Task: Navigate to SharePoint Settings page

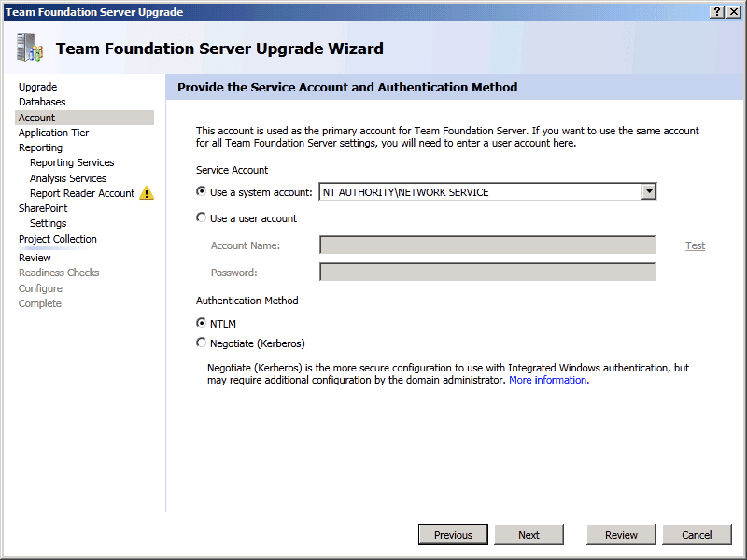Action: tap(48, 223)
